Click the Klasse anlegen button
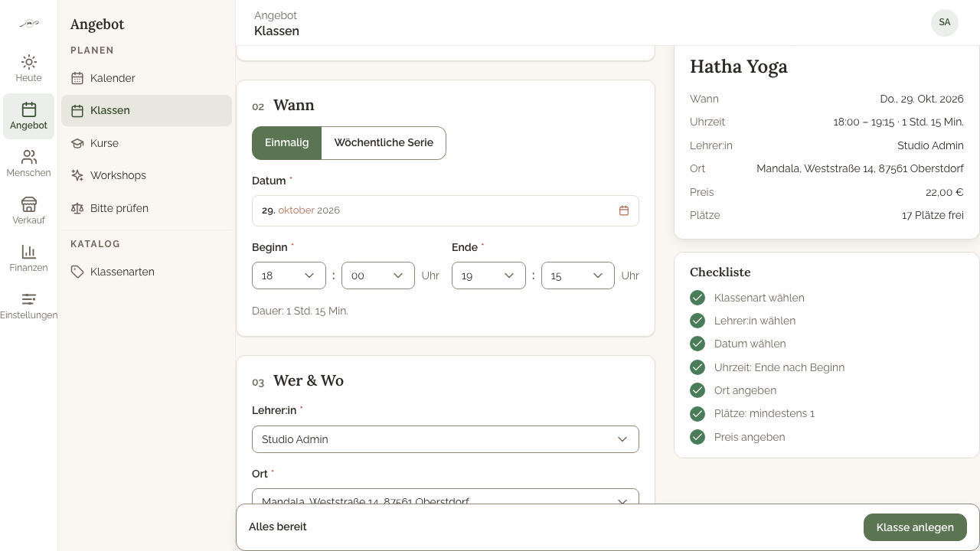Viewport: 980px width, 551px height. tap(915, 527)
